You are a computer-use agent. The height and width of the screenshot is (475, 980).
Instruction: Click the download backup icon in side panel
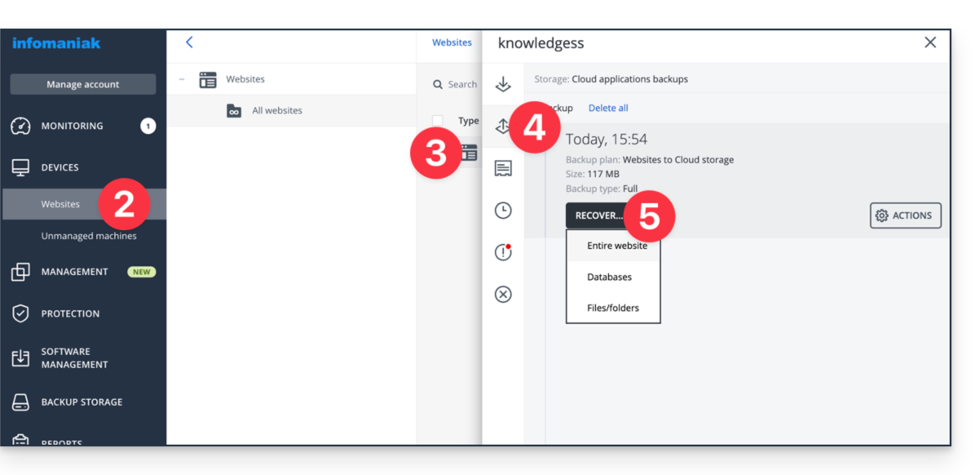[x=503, y=84]
